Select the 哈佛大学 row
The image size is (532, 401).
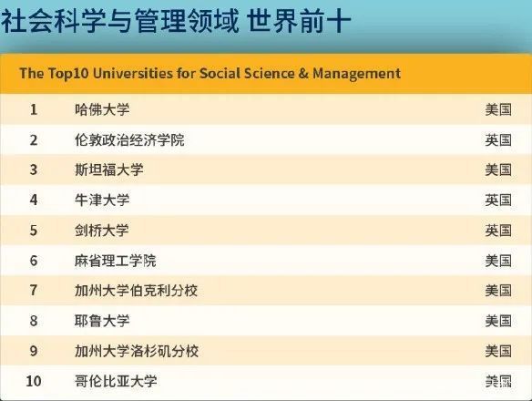tap(266, 109)
